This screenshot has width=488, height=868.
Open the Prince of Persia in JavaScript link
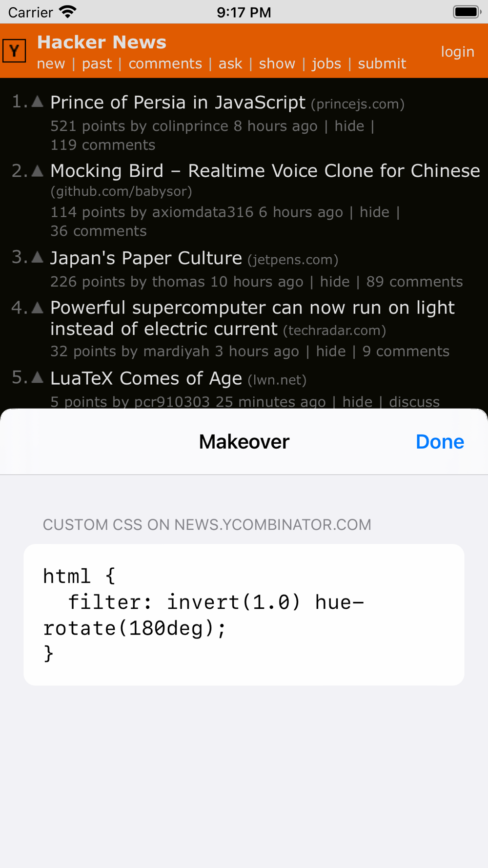(178, 103)
